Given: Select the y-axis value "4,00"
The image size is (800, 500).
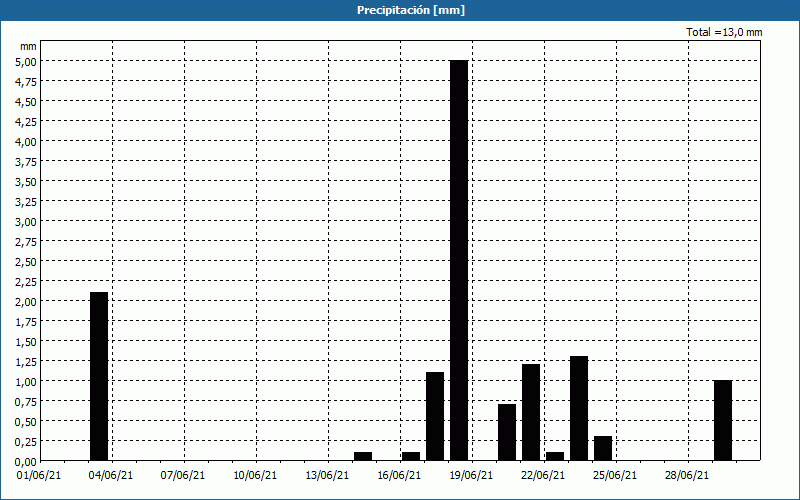Looking at the screenshot, I should [26, 141].
